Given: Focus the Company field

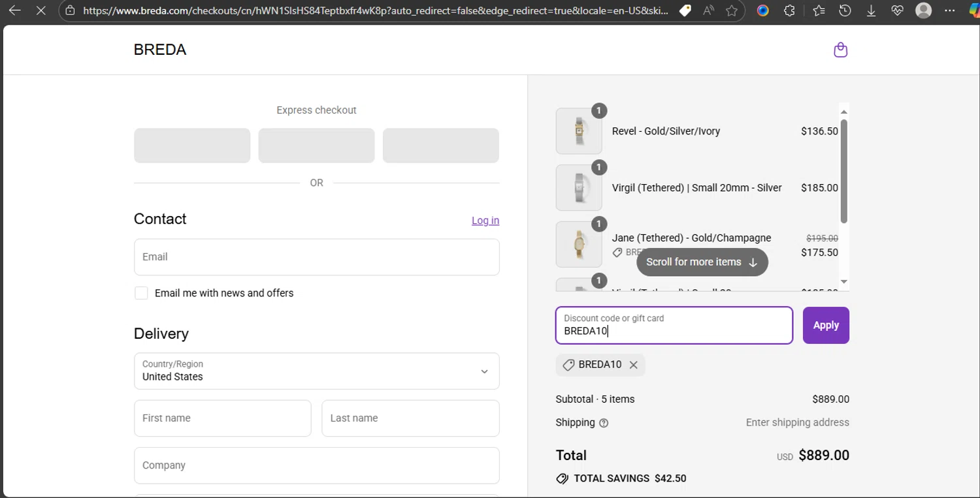Looking at the screenshot, I should 316,465.
